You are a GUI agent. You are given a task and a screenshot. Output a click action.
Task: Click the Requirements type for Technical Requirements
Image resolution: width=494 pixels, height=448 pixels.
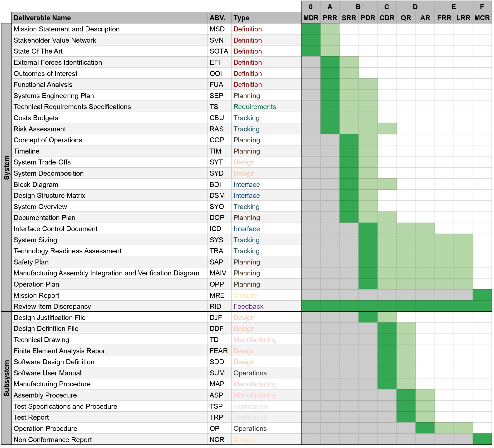point(255,107)
